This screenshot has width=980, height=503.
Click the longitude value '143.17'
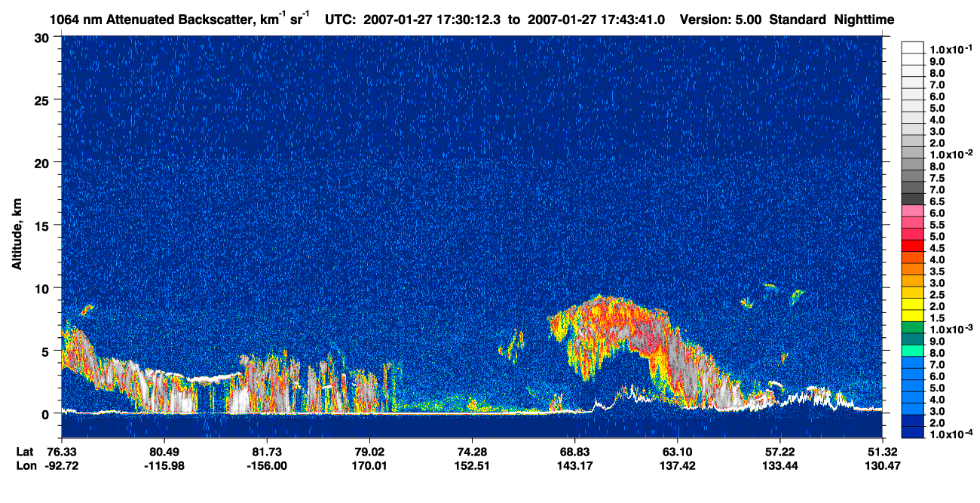pyautogui.click(x=574, y=465)
